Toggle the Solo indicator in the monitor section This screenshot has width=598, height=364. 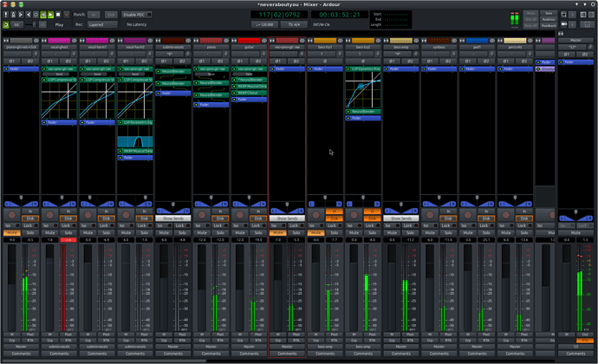(x=549, y=13)
